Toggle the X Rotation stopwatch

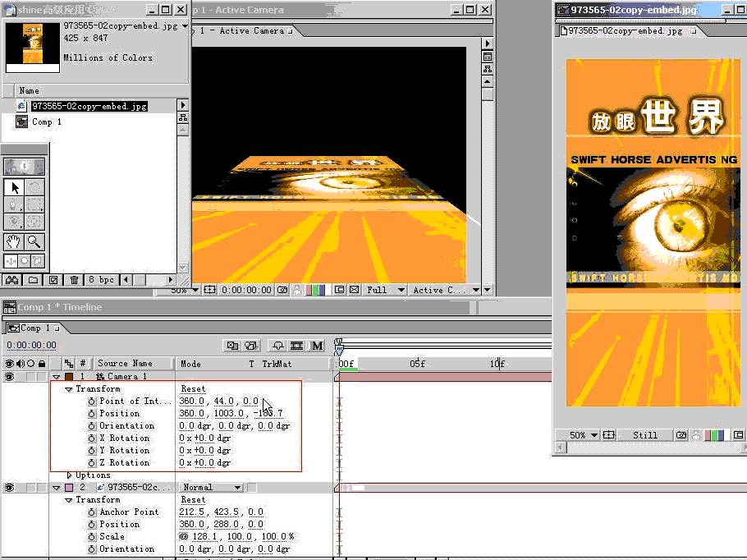[92, 438]
